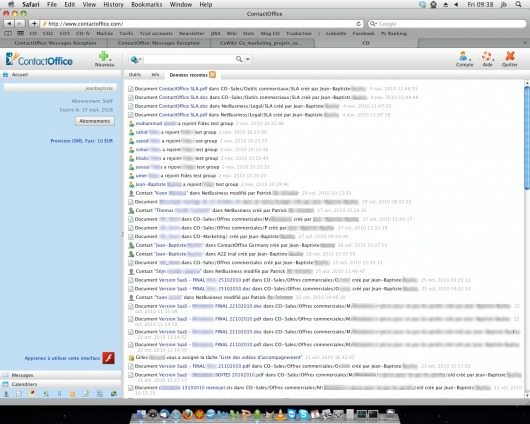This screenshot has height=424, width=530.
Task: Open the first ContactOffice SLA.pdf document link
Action: pyautogui.click(x=183, y=89)
